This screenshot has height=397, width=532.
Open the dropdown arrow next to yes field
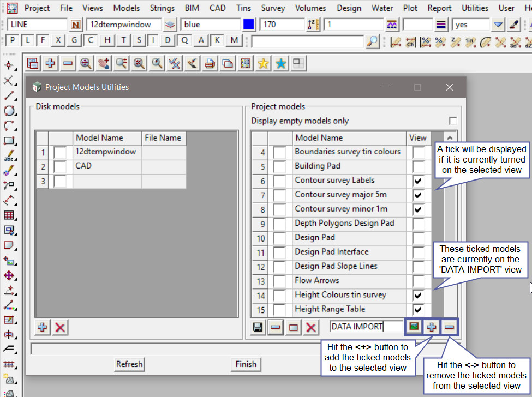(498, 25)
